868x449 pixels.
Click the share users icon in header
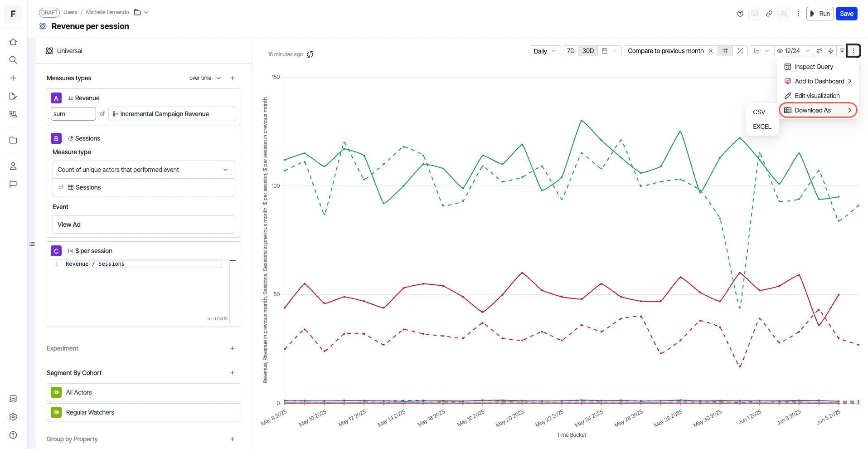(784, 14)
